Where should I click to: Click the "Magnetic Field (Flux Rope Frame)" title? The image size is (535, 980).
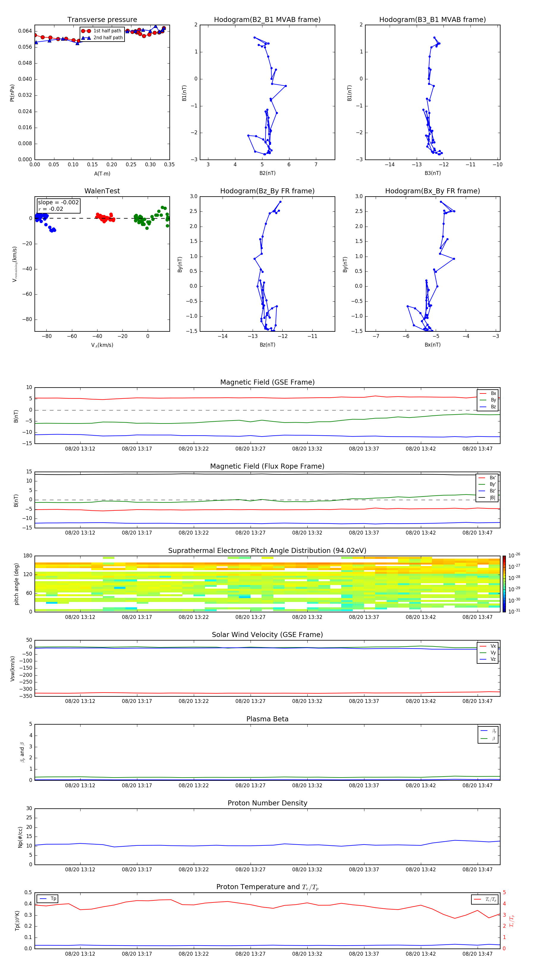pyautogui.click(x=267, y=467)
